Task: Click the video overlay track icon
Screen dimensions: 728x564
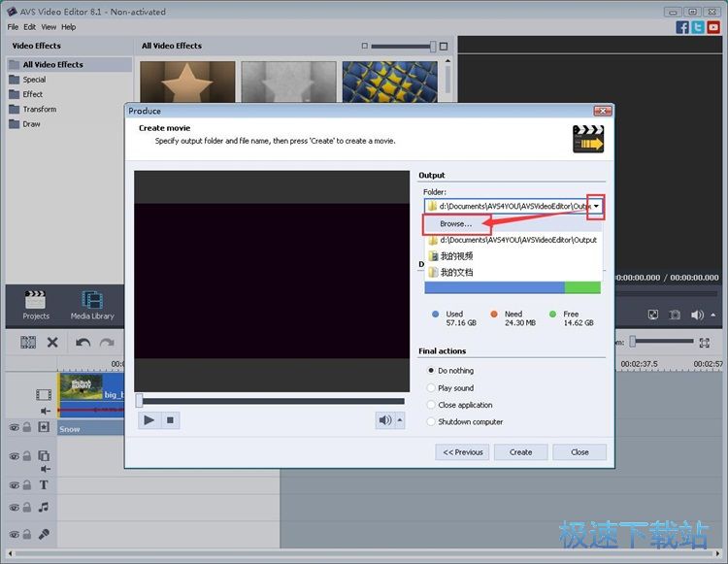Action: pos(44,456)
